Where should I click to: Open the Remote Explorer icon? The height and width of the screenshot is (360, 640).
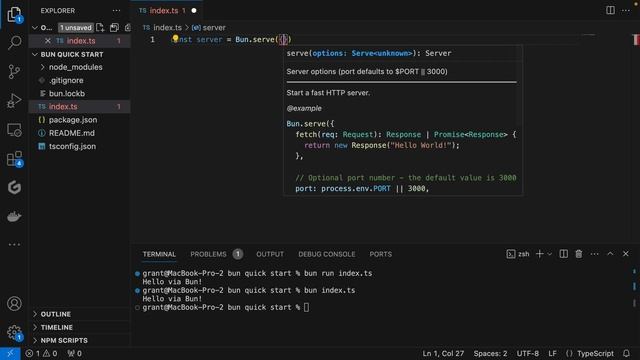pos(14,130)
